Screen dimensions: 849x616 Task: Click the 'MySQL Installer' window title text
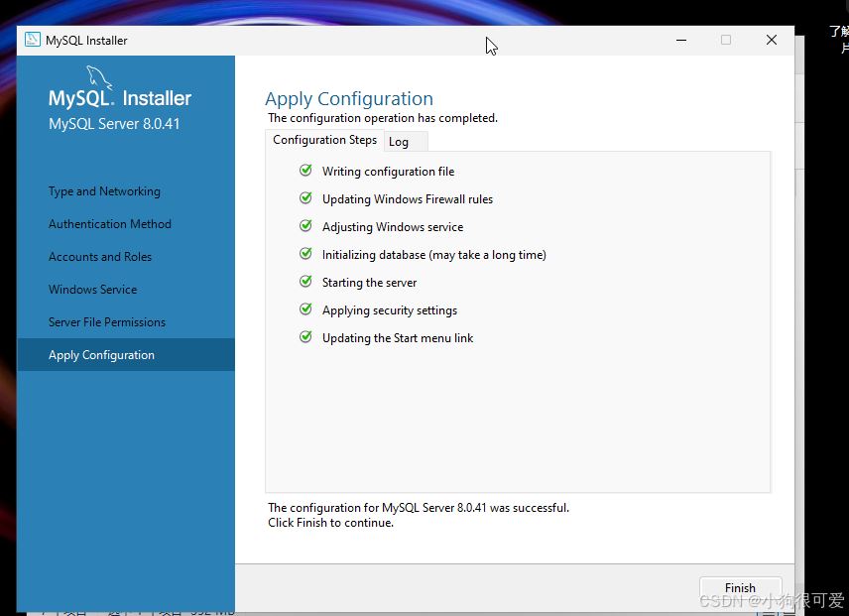(x=86, y=41)
